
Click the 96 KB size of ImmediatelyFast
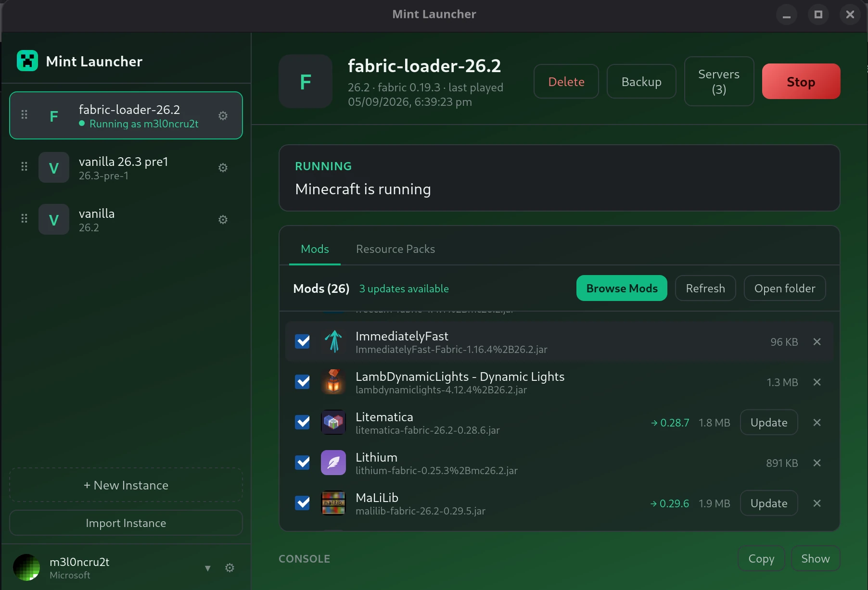[x=784, y=342]
